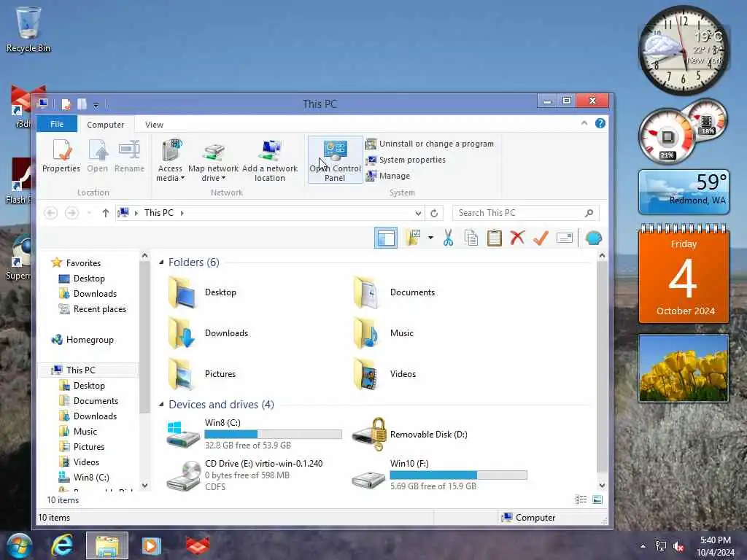Open Explorer help icon
Viewport: 747px width, 560px height.
(x=600, y=123)
